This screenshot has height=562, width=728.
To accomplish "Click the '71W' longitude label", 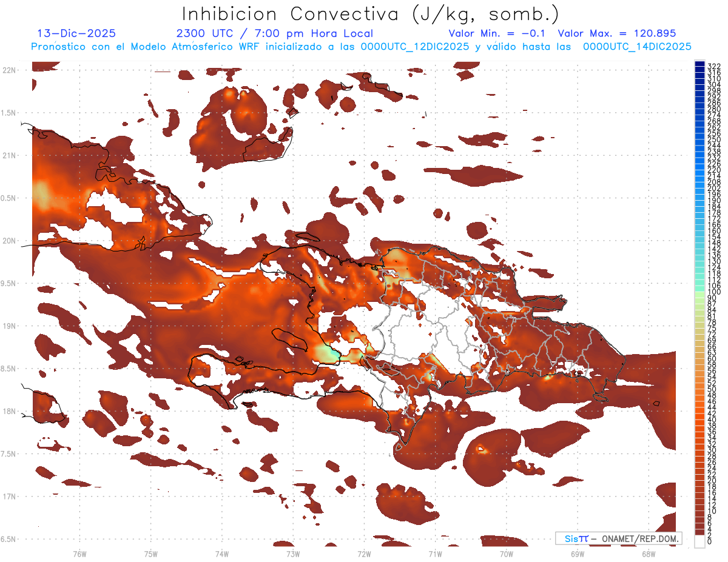I will click(x=435, y=554).
